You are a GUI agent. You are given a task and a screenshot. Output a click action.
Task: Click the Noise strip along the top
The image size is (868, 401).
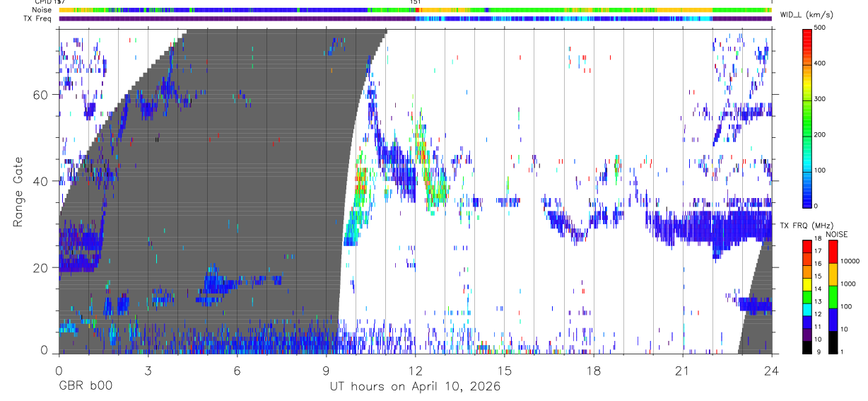[x=416, y=10]
